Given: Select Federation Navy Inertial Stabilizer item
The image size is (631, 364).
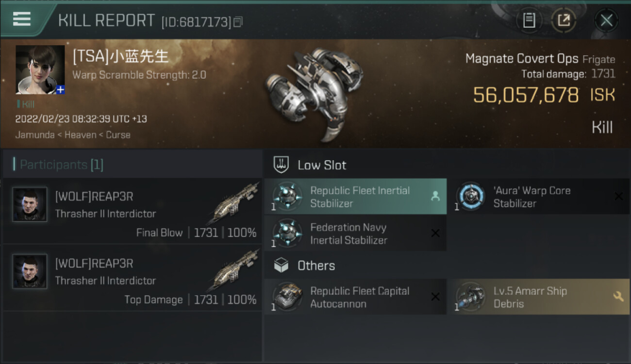Looking at the screenshot, I should [355, 233].
